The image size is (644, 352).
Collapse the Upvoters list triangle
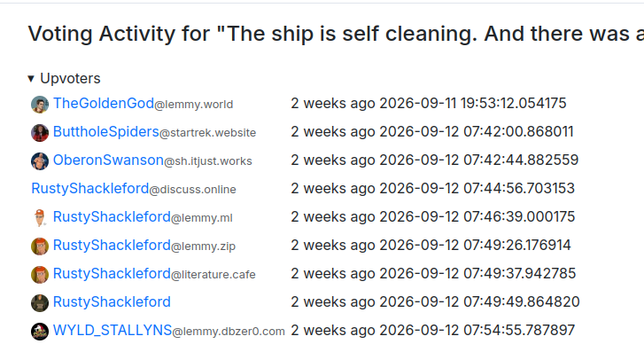(x=31, y=79)
